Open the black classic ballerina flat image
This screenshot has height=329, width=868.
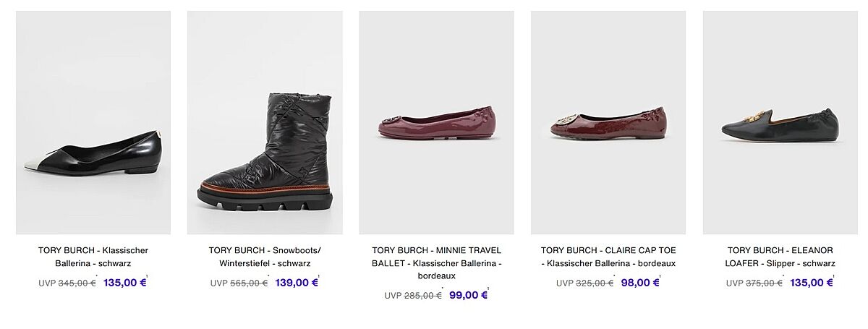93,123
